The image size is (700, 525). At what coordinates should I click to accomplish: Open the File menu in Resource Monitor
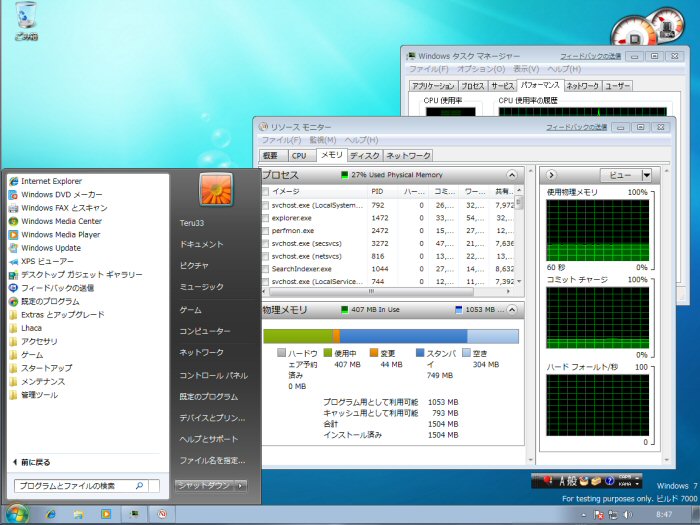coord(281,140)
